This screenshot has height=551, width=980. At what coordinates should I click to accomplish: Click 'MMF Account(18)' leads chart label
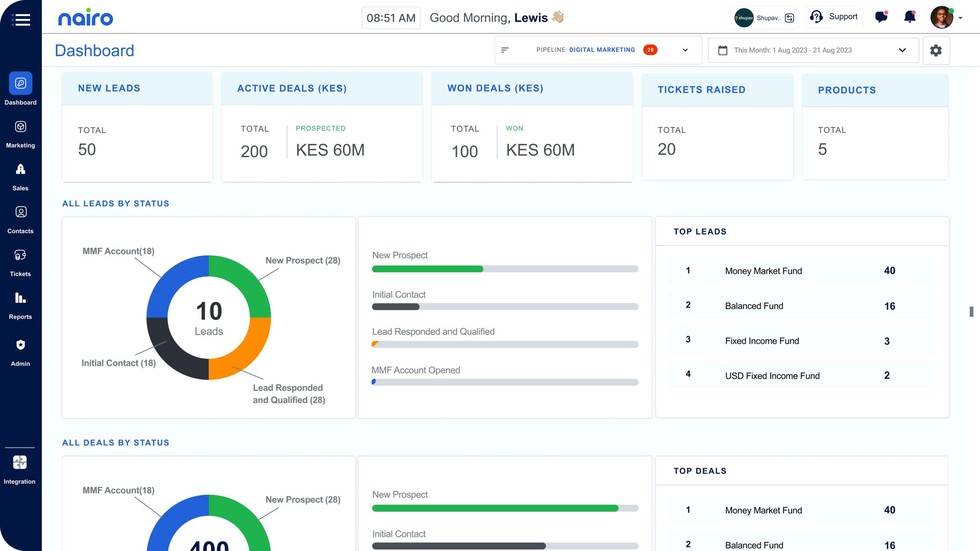[118, 251]
